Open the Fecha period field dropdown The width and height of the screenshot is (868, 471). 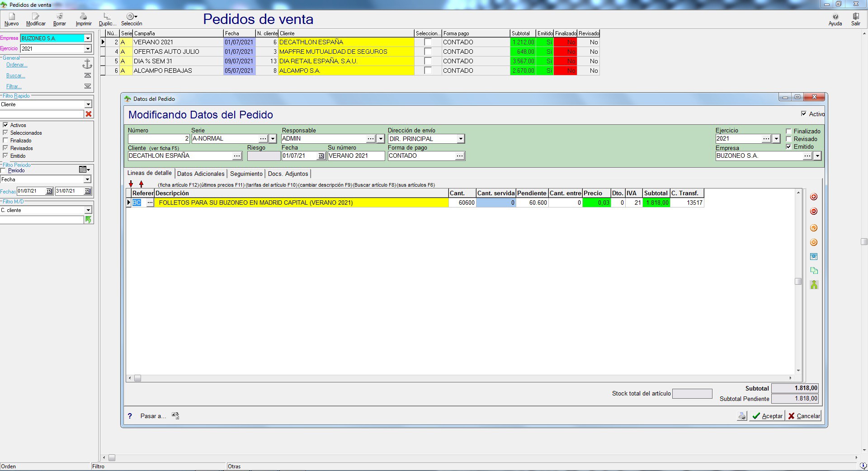[88, 179]
